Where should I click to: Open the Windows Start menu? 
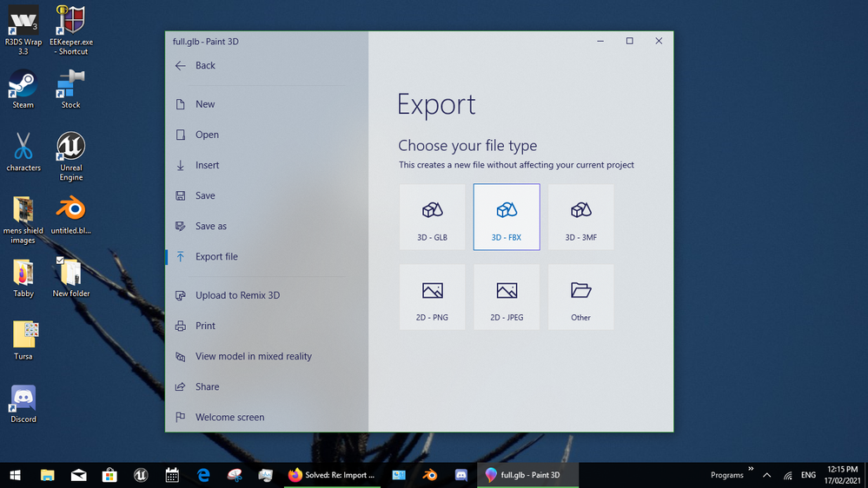pyautogui.click(x=15, y=475)
